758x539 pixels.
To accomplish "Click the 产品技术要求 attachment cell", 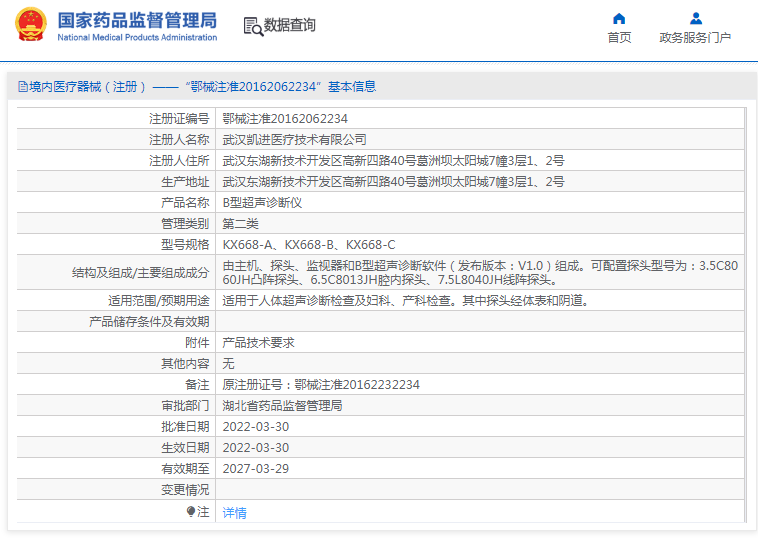I will click(257, 342).
